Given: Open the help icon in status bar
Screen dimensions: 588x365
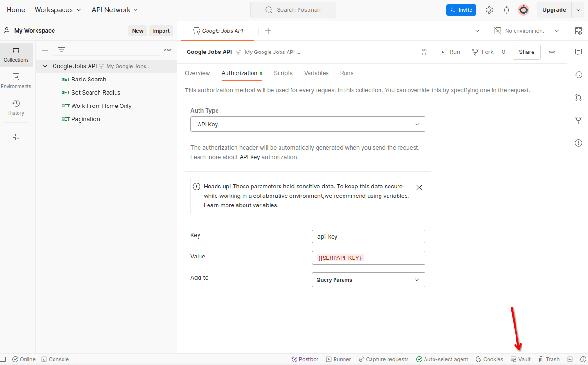Looking at the screenshot, I should (x=583, y=359).
